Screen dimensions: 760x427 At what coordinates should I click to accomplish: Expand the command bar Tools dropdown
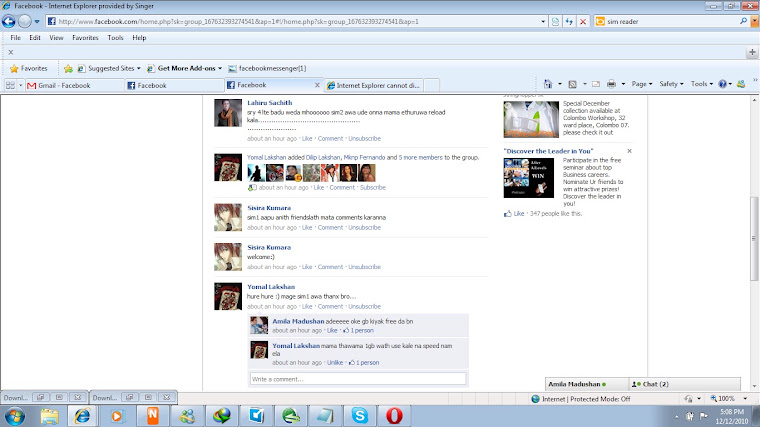[701, 84]
